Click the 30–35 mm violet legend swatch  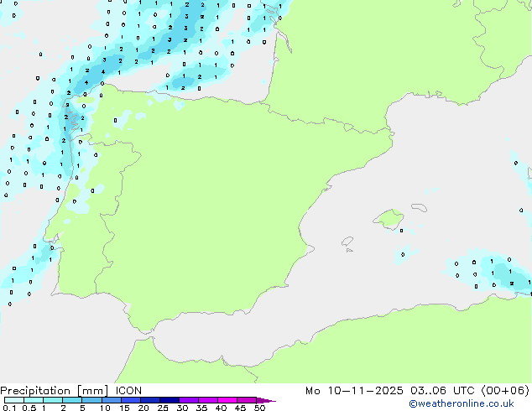pos(189,400)
